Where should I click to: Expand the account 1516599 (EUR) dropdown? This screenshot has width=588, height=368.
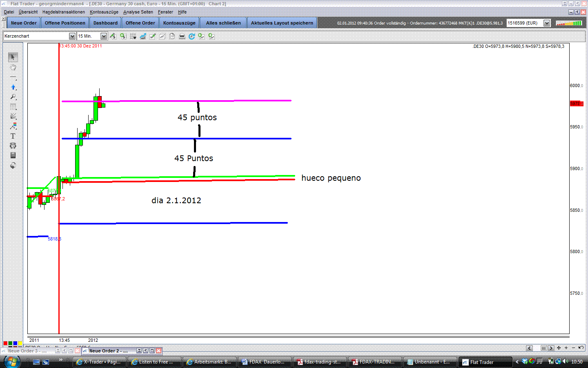[547, 23]
